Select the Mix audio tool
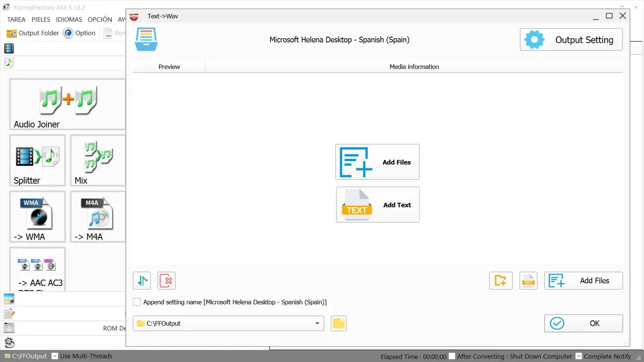Screen dimensions: 644x362 pyautogui.click(x=97, y=161)
